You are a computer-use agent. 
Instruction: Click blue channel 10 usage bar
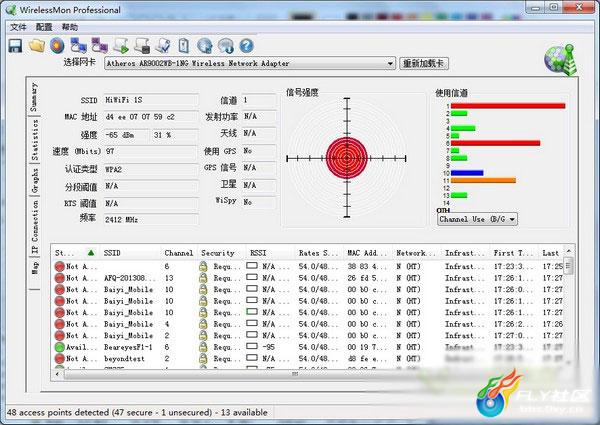click(467, 173)
